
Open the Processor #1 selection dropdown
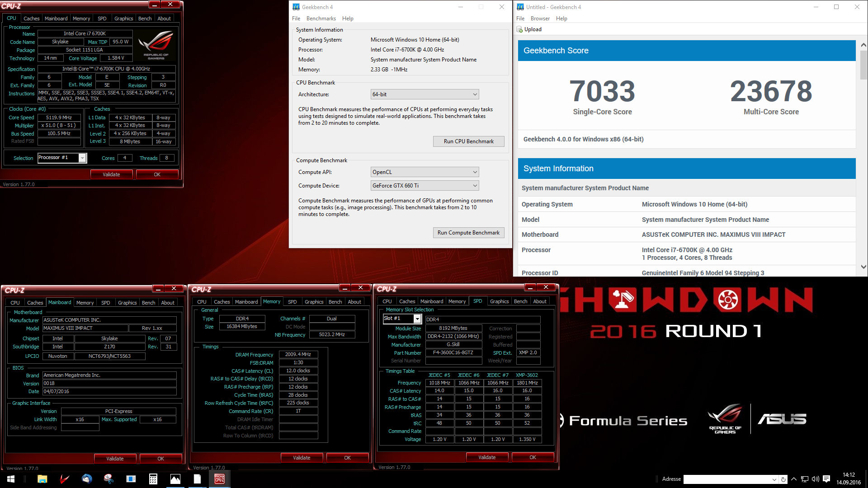[x=82, y=158]
